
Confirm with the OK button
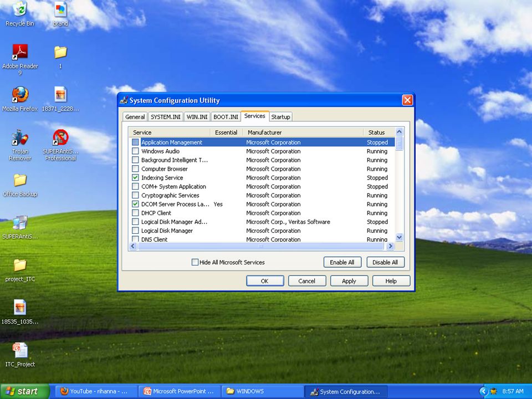[x=265, y=281]
